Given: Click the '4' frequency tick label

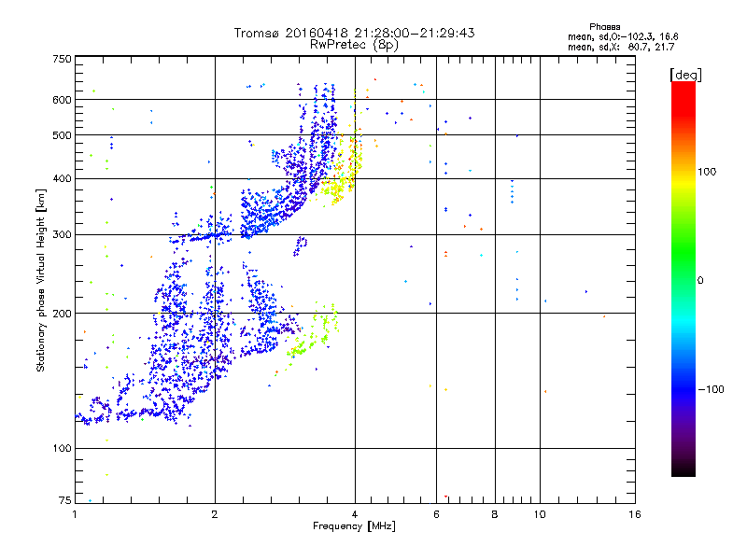Looking at the screenshot, I should [x=355, y=514].
